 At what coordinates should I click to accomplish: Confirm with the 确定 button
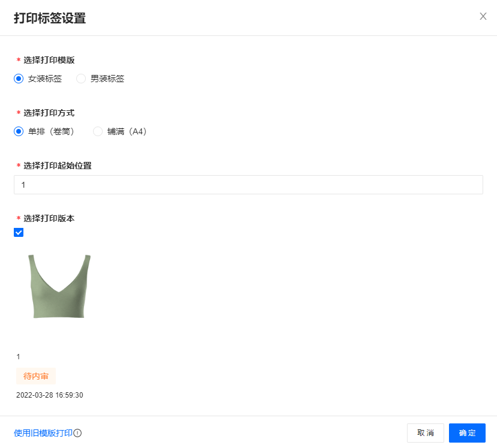click(x=467, y=433)
